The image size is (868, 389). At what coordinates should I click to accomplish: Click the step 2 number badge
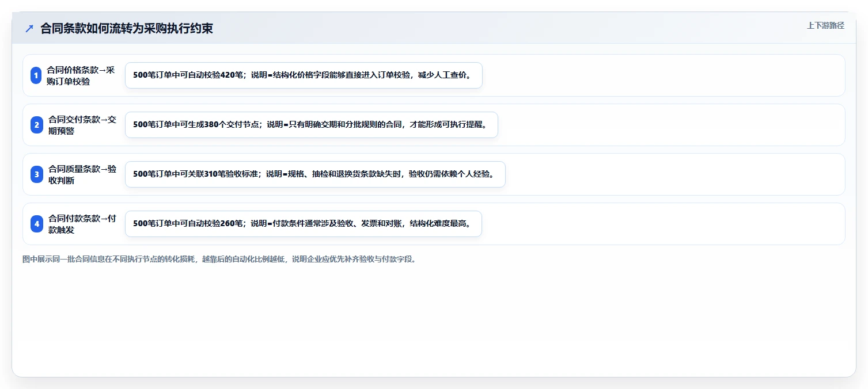pyautogui.click(x=36, y=125)
